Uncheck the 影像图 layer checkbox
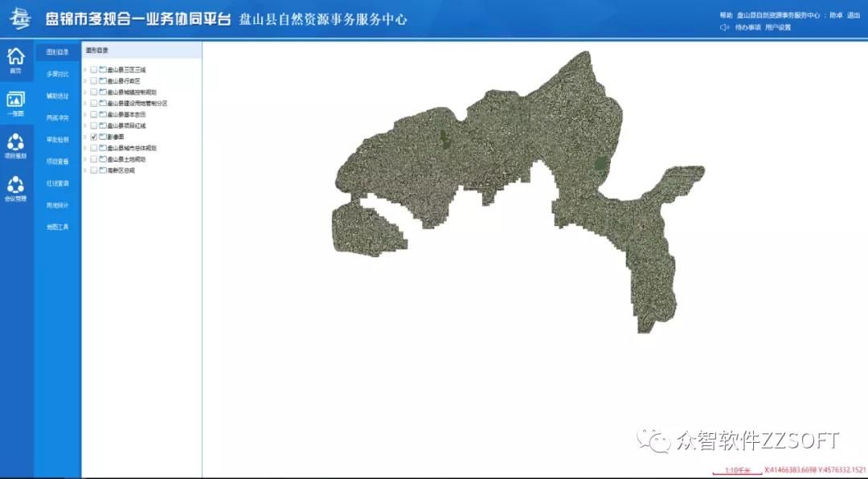This screenshot has height=479, width=868. pos(92,137)
